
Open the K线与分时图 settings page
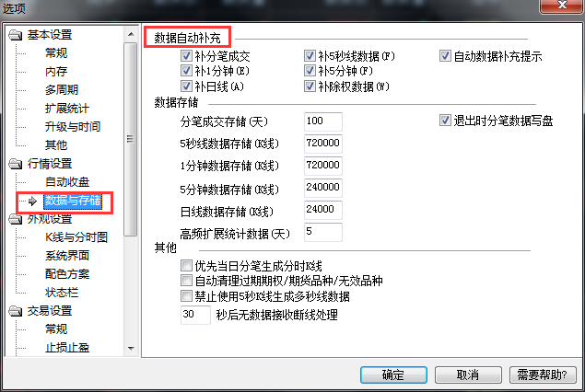[76, 237]
